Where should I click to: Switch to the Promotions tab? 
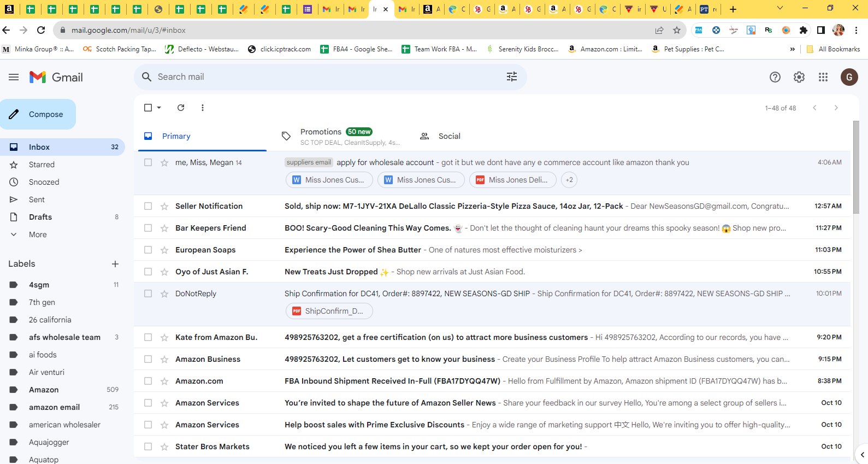tap(341, 136)
